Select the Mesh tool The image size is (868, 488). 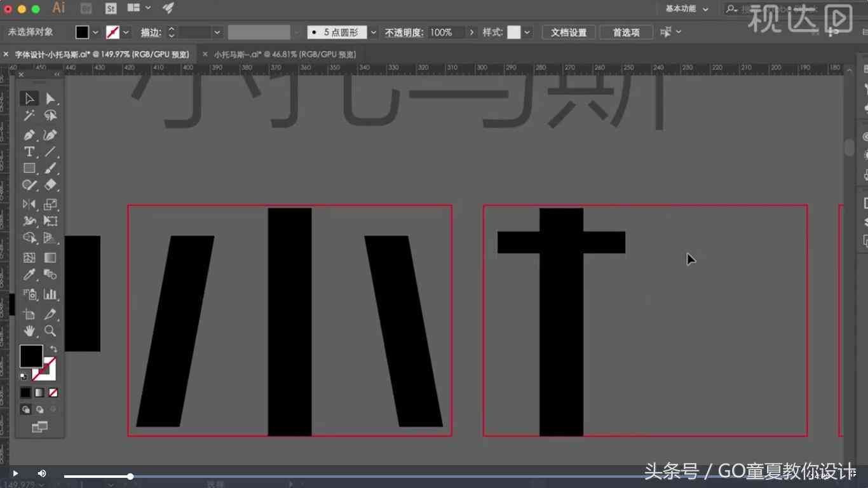(x=29, y=257)
